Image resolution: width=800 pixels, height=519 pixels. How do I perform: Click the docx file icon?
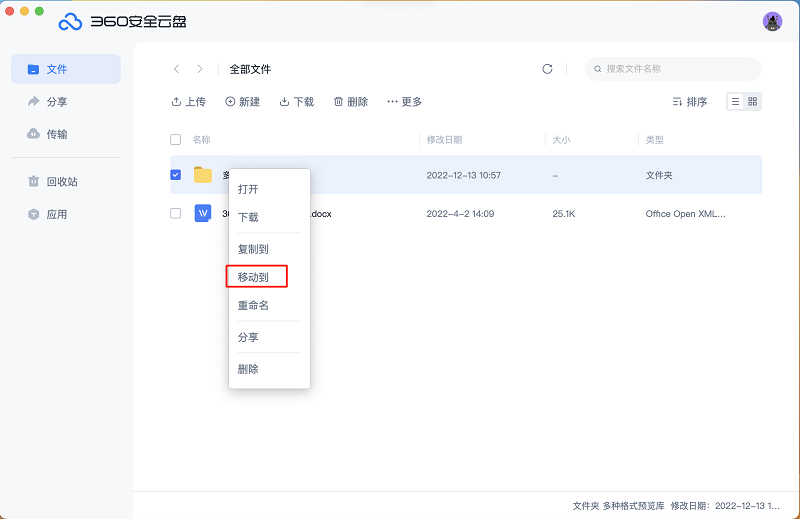(x=203, y=213)
